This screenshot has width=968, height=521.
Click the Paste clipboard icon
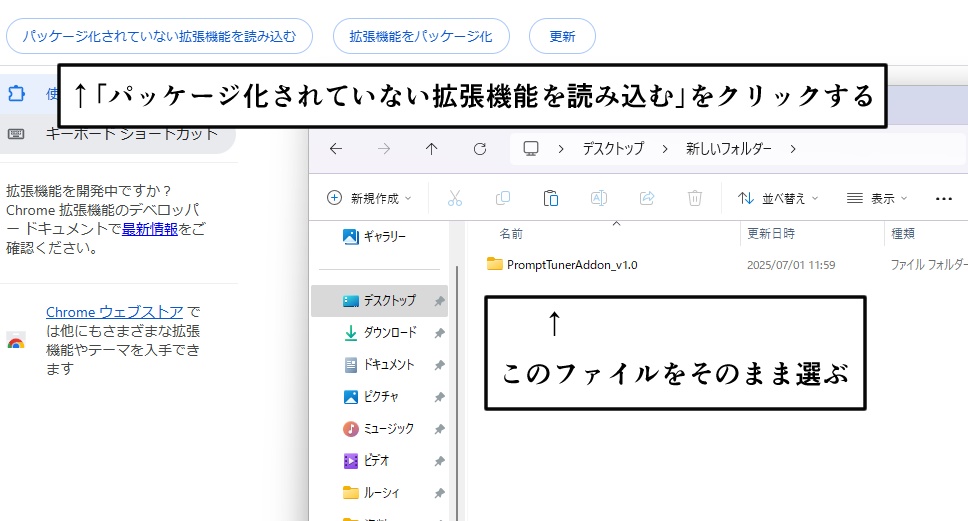(x=551, y=198)
